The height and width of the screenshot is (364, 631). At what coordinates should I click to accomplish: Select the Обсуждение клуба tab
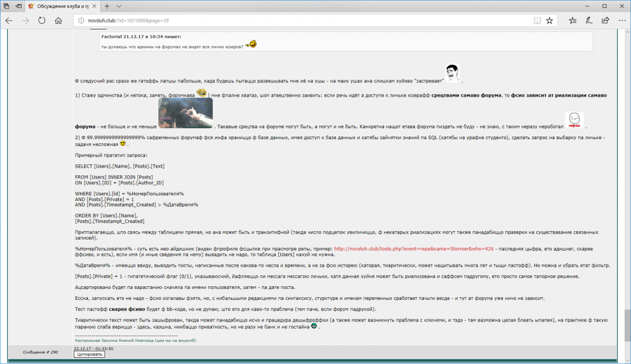59,6
